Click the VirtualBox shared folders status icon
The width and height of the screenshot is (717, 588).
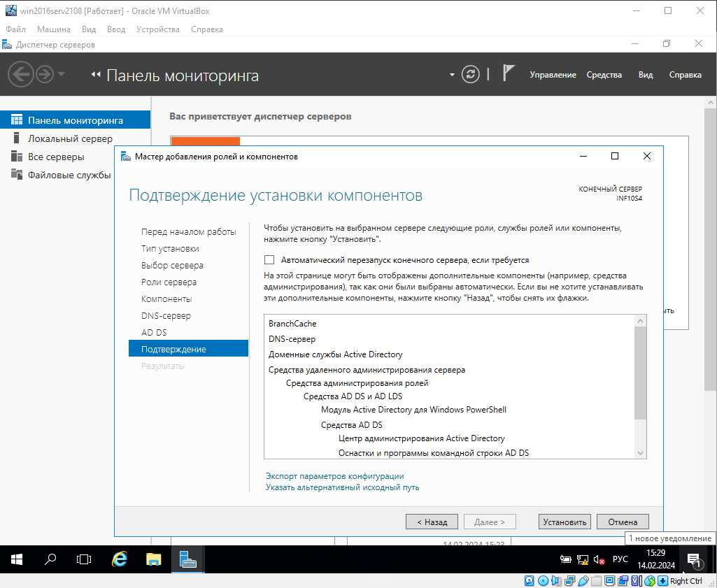coord(596,581)
